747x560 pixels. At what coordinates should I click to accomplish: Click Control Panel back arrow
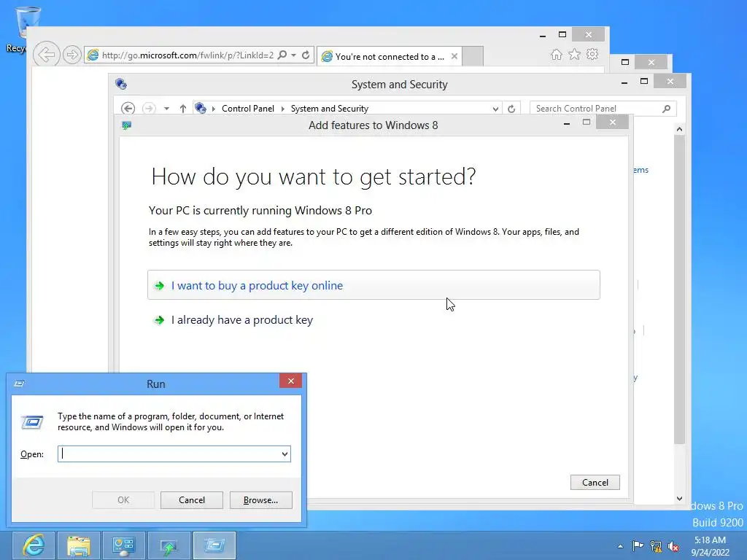(128, 109)
